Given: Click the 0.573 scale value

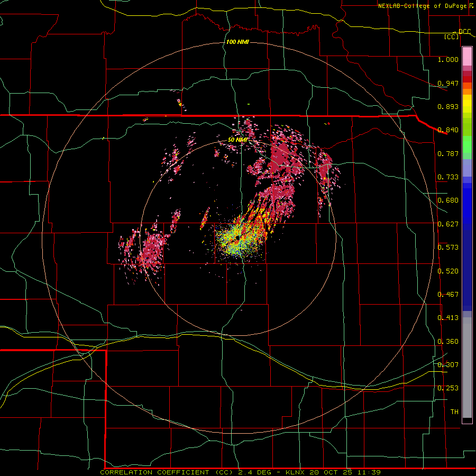Looking at the screenshot, I should [x=448, y=248].
